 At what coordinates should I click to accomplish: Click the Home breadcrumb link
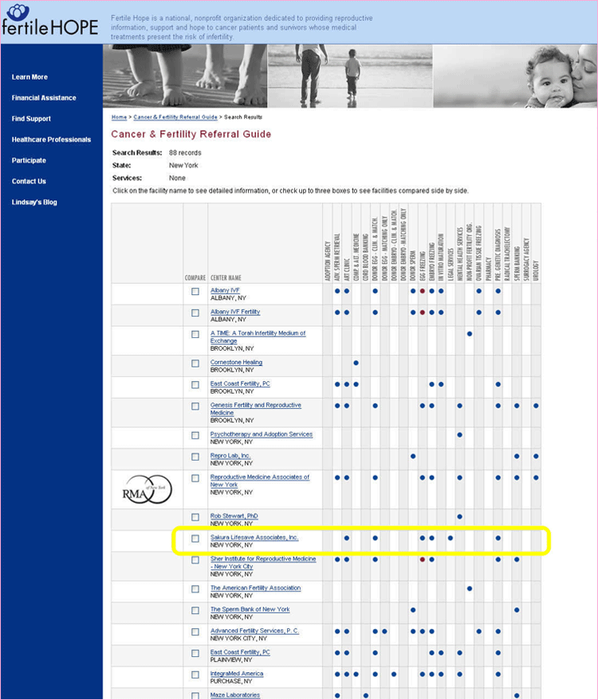(x=118, y=117)
